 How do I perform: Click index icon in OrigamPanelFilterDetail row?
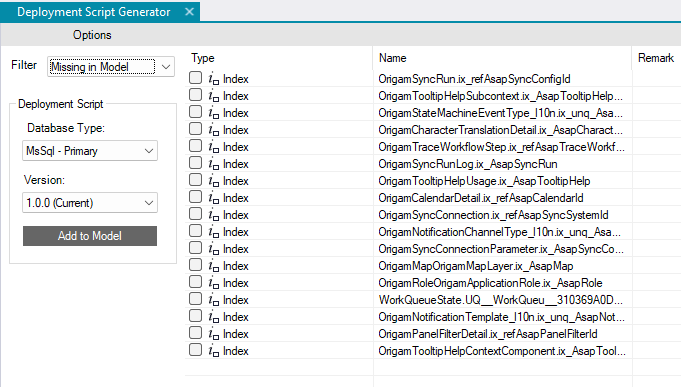(213, 334)
